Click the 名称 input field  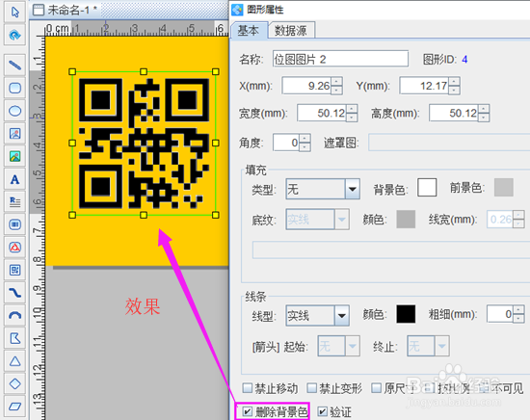[340, 59]
